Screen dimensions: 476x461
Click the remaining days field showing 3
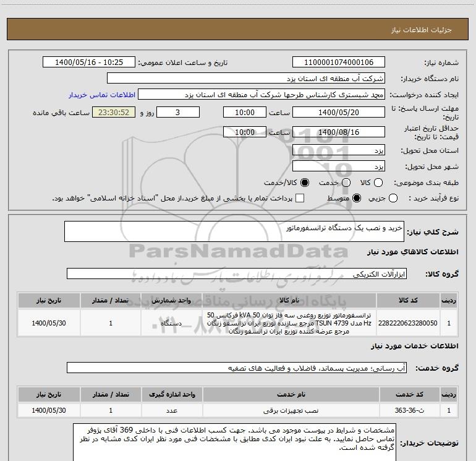pyautogui.click(x=178, y=113)
